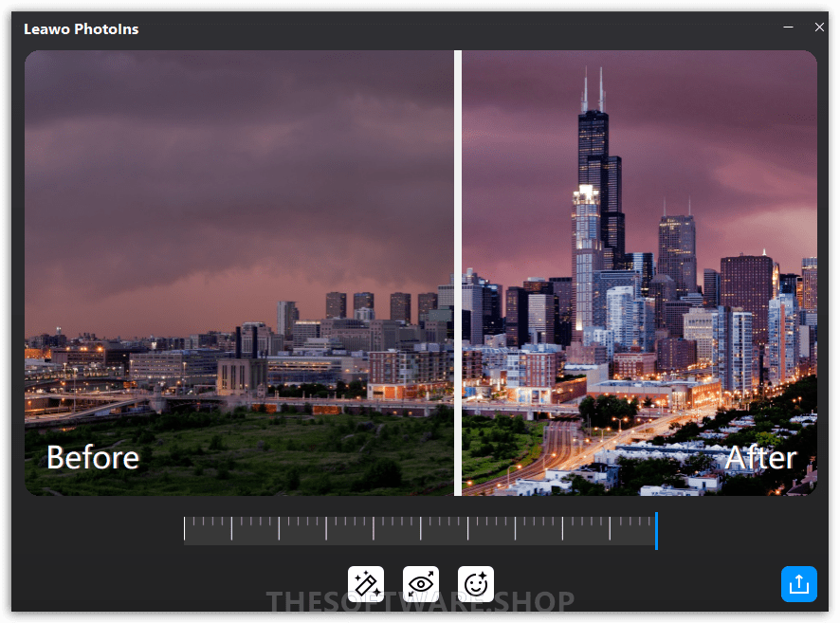Screen dimensions: 840x623
Task: Select the magic wand auto-enhance tool
Action: [x=365, y=583]
